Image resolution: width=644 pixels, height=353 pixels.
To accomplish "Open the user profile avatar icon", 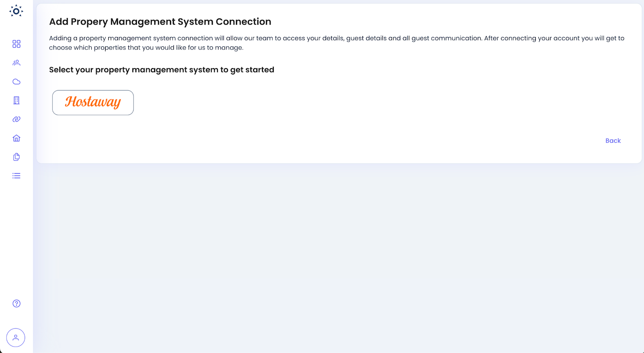I will point(16,338).
